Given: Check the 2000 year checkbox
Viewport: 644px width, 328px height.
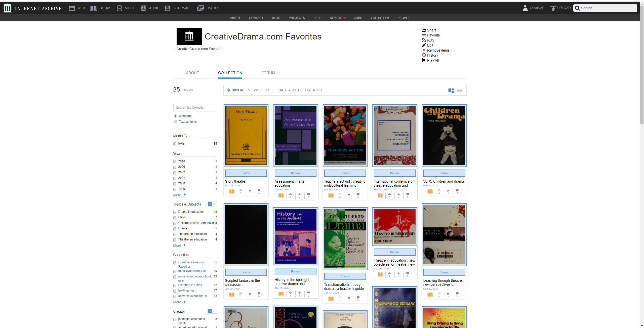Looking at the screenshot, I should pyautogui.click(x=175, y=184).
